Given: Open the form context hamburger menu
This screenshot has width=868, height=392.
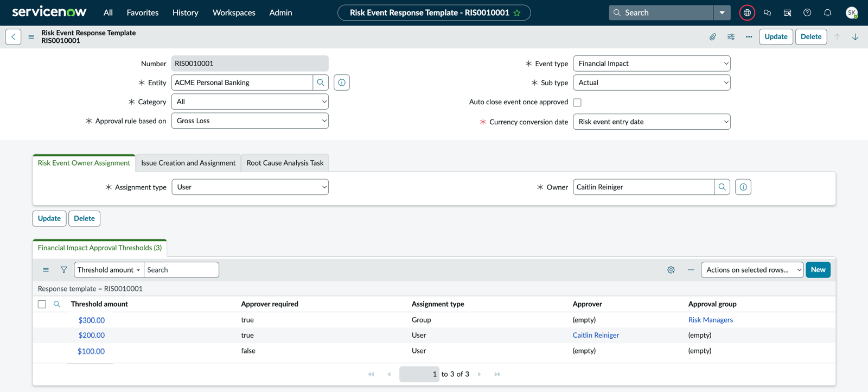Looking at the screenshot, I should pos(31,37).
